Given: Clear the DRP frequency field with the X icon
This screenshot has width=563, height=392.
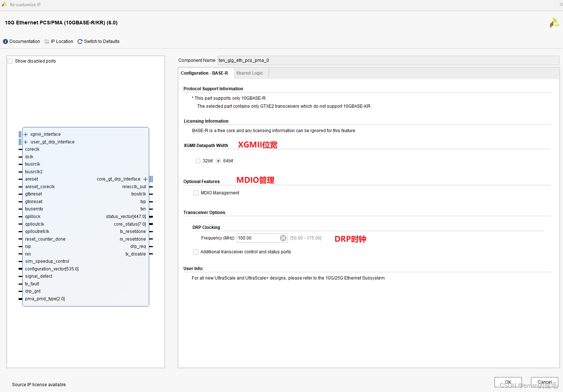Looking at the screenshot, I should click(283, 238).
